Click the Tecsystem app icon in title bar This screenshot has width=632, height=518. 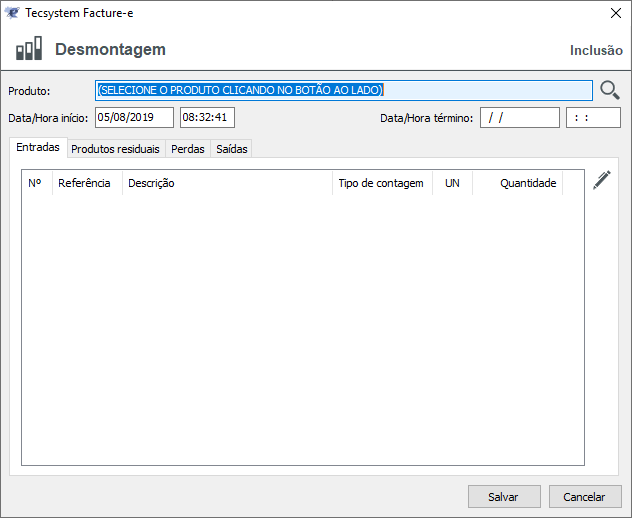tap(12, 13)
